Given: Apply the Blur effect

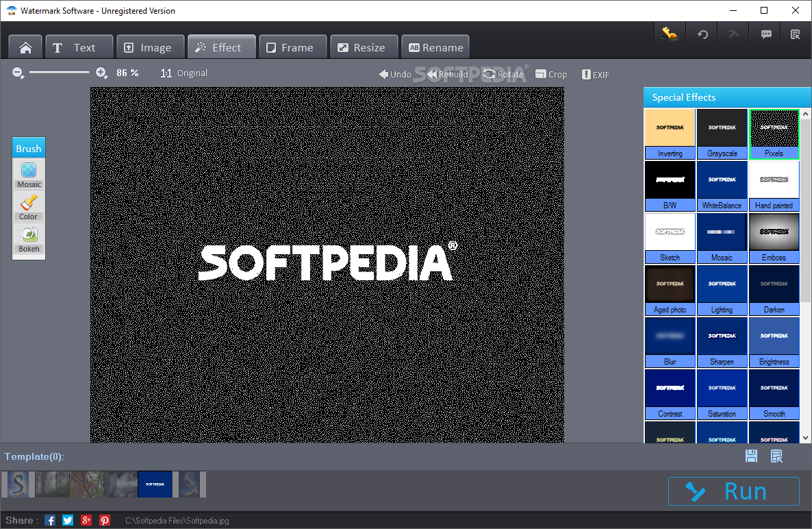Looking at the screenshot, I should pos(670,342).
